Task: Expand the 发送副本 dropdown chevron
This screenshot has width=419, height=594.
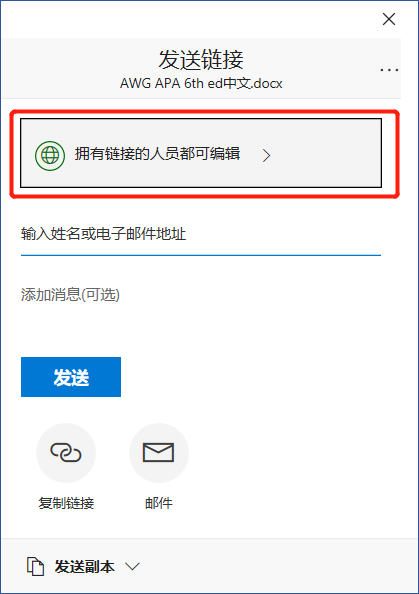Action: coord(133,567)
